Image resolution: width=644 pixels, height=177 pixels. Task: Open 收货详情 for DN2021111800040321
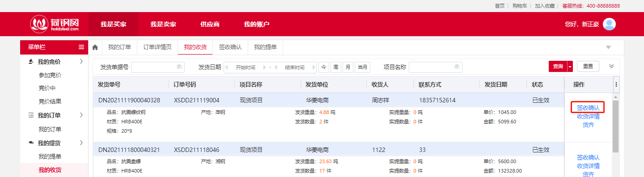pos(588,166)
